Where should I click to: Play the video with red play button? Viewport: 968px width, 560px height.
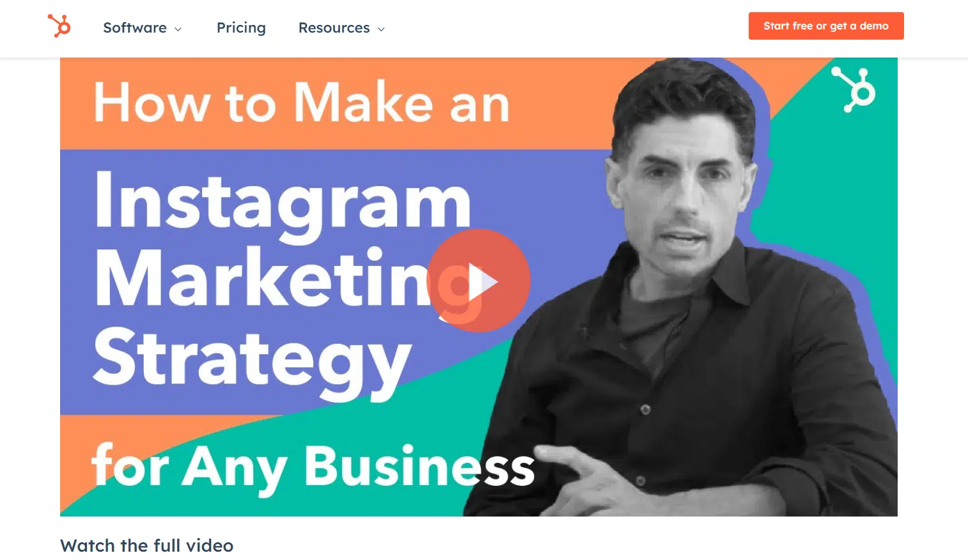(x=478, y=281)
